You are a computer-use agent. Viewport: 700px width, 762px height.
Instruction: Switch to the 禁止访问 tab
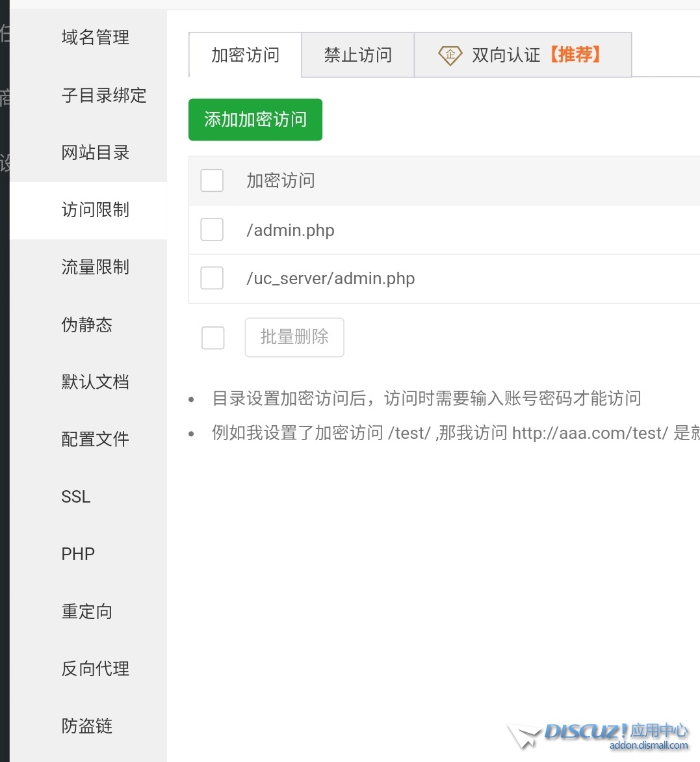coord(357,55)
